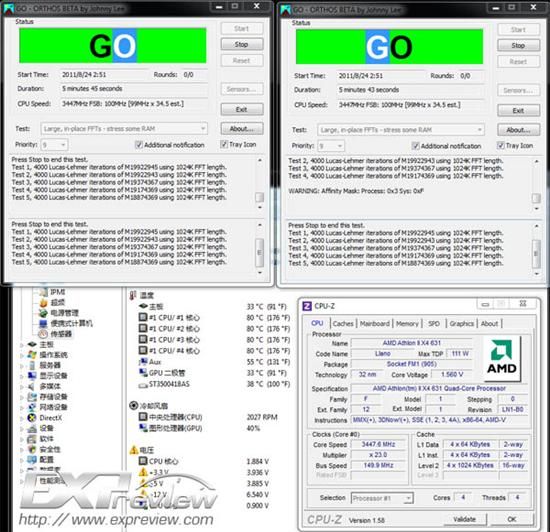Select 安全性 node in sidebar tree
This screenshot has width=550, height=532.
click(x=45, y=449)
